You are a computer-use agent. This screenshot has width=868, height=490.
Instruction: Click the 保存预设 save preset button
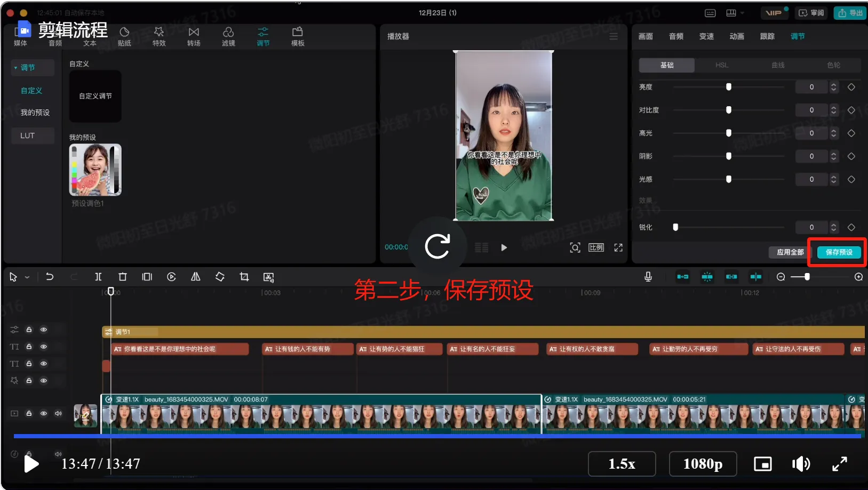839,252
